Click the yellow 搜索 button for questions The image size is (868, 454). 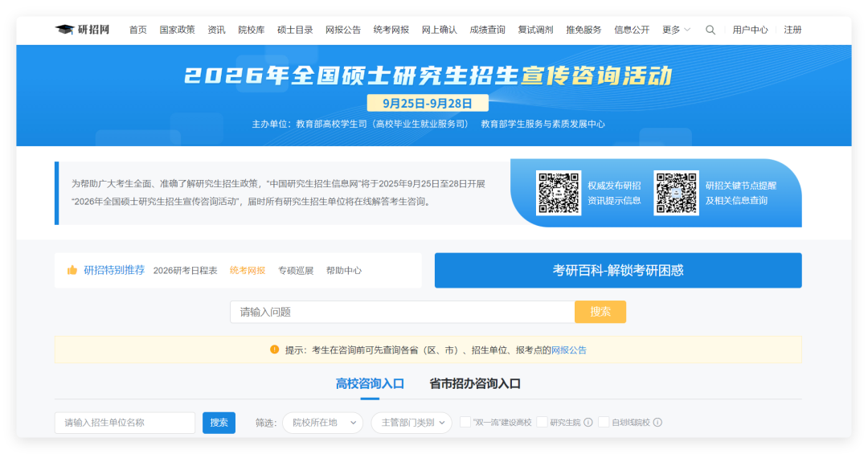pyautogui.click(x=600, y=312)
